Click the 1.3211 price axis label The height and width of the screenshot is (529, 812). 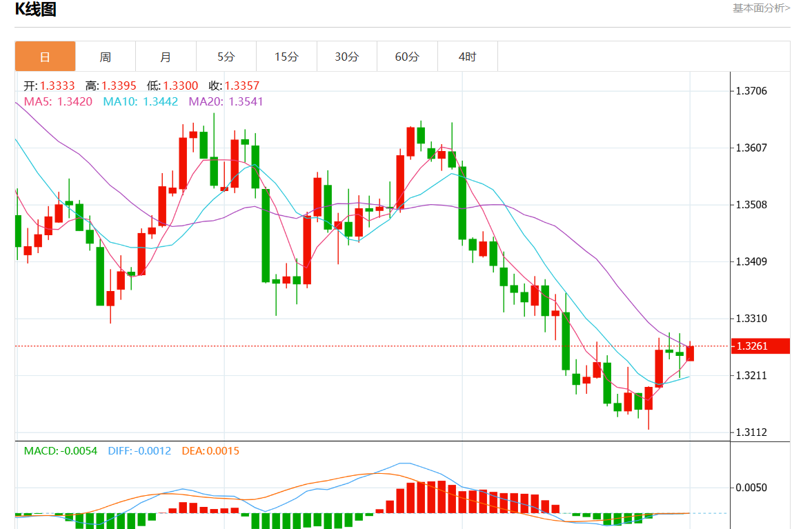[751, 376]
